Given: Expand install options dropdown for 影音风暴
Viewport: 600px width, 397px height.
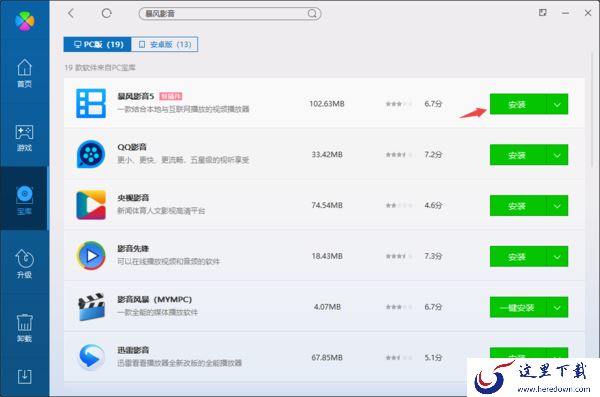Looking at the screenshot, I should tap(557, 307).
